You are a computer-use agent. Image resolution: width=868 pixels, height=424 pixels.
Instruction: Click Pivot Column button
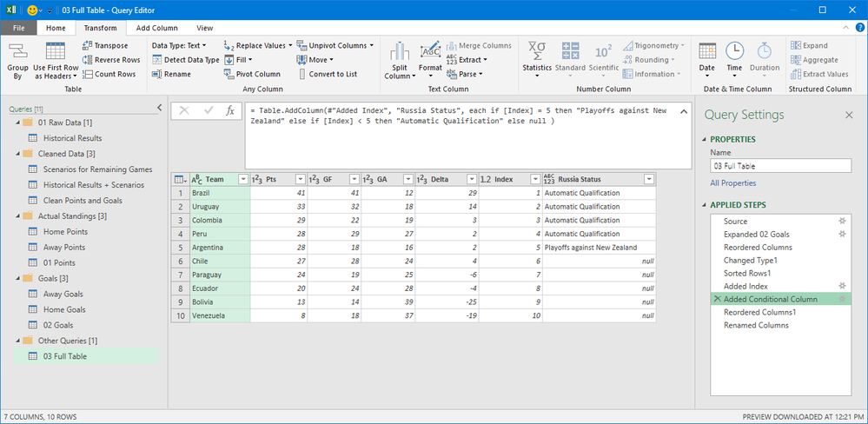click(x=253, y=74)
